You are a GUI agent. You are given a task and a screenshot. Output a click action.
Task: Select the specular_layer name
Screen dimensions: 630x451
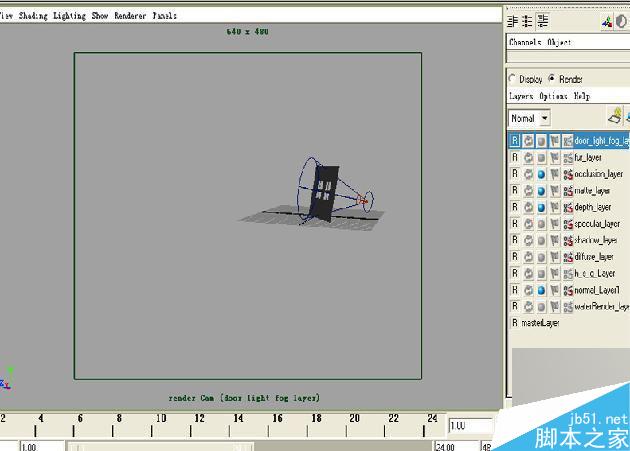pyautogui.click(x=597, y=223)
